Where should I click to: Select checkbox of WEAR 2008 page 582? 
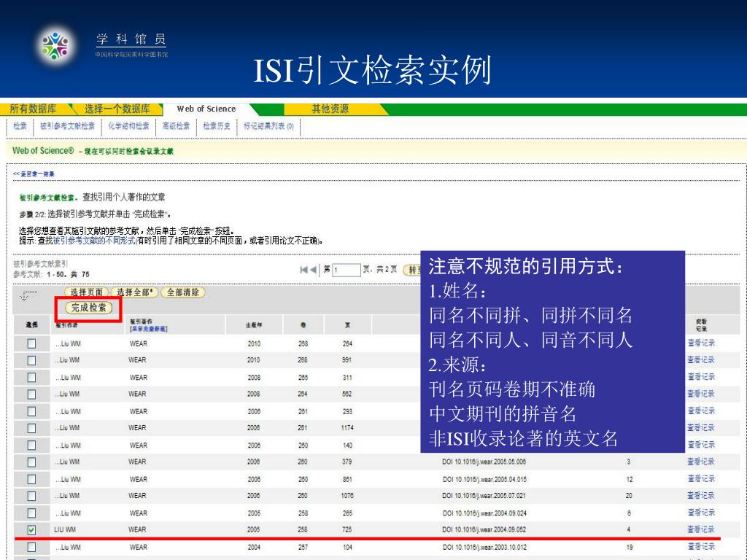click(x=31, y=394)
